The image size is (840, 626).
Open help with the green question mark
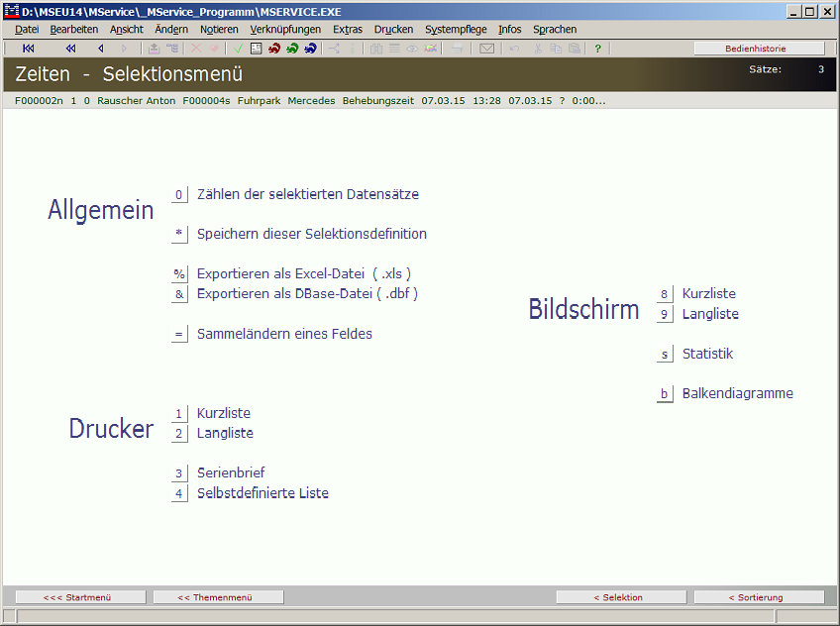coord(597,48)
